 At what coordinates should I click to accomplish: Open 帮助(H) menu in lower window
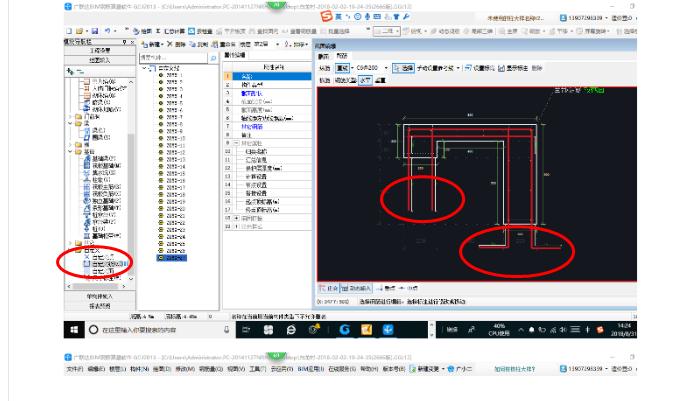click(368, 369)
